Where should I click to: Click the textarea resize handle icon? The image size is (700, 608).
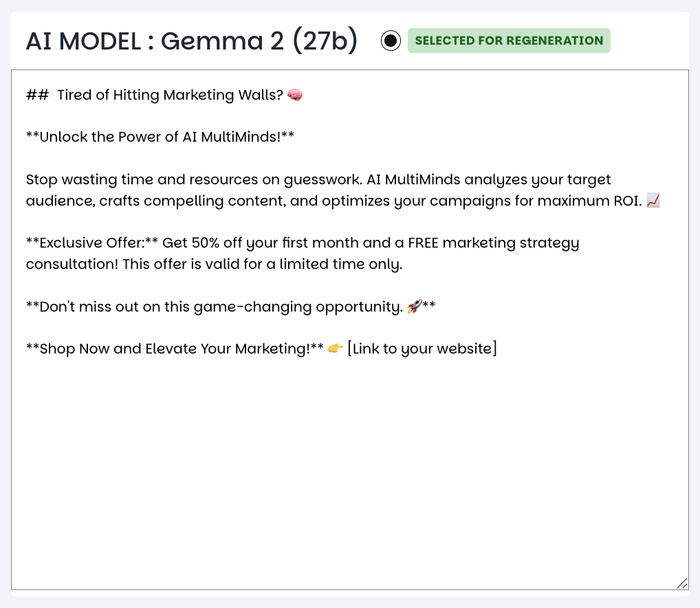coord(681,583)
